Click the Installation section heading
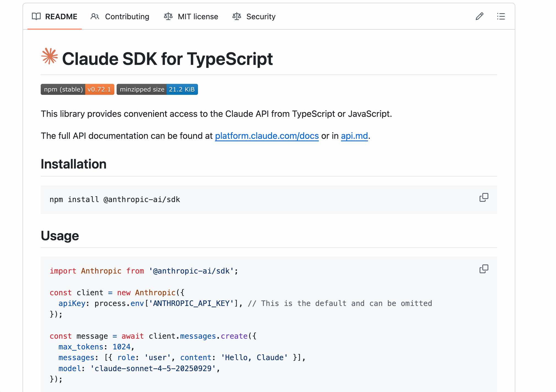556x392 pixels. click(73, 164)
